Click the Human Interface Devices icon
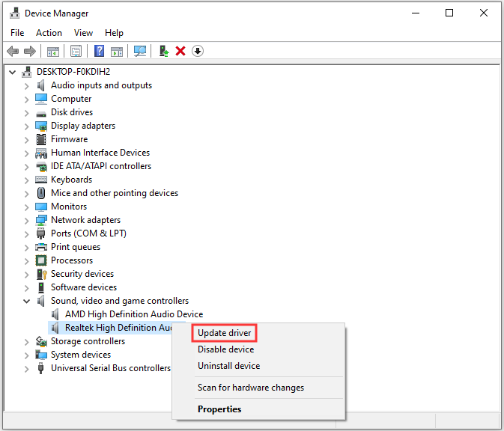504x431 pixels. 41,153
